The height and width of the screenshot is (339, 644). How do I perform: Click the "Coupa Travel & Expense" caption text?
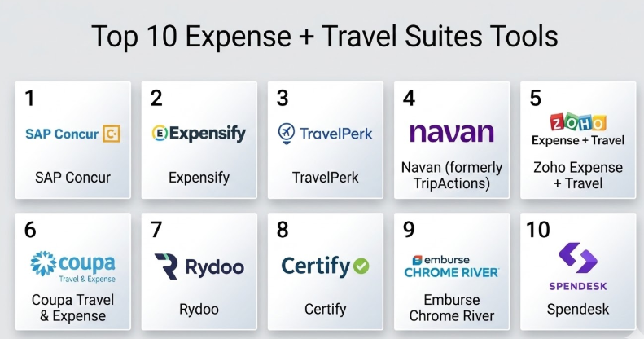pos(72,307)
